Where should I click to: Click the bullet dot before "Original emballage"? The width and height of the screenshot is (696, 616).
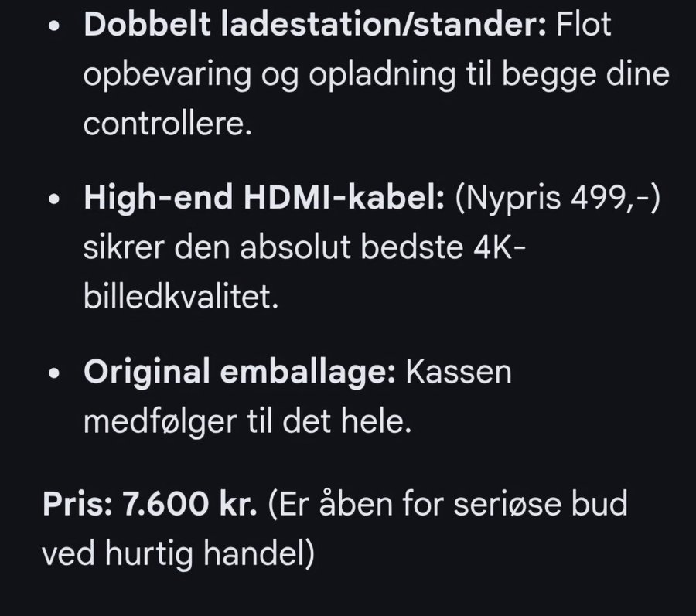53,375
